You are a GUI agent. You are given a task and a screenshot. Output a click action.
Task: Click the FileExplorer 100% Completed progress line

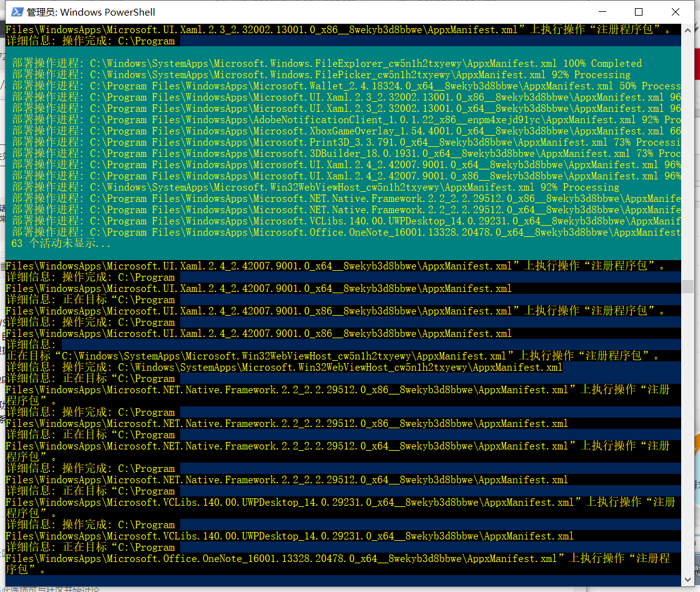click(327, 63)
